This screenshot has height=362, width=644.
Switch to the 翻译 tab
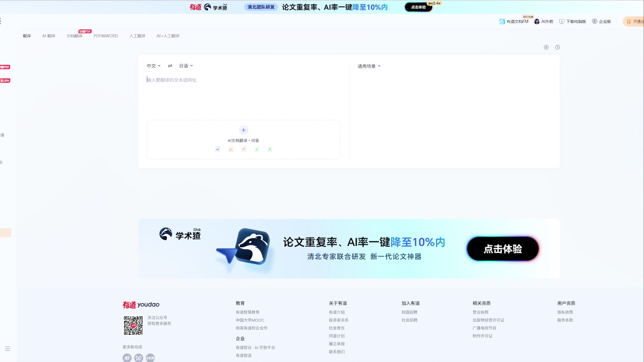pos(27,36)
